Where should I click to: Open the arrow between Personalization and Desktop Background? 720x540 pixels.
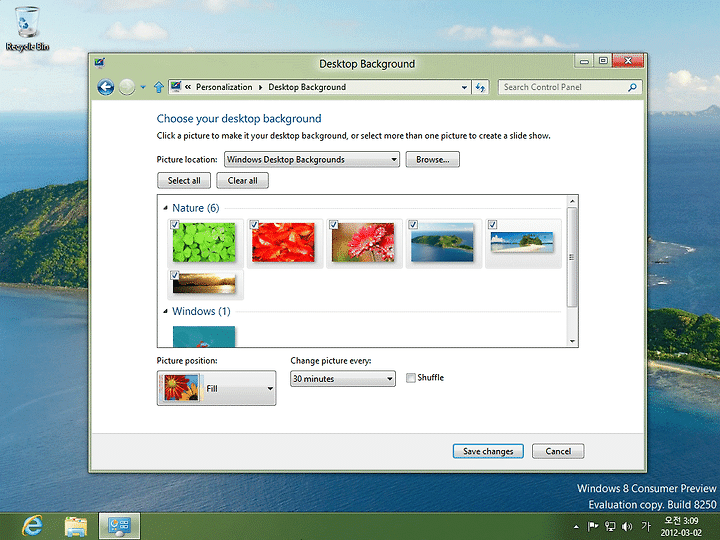coord(260,87)
